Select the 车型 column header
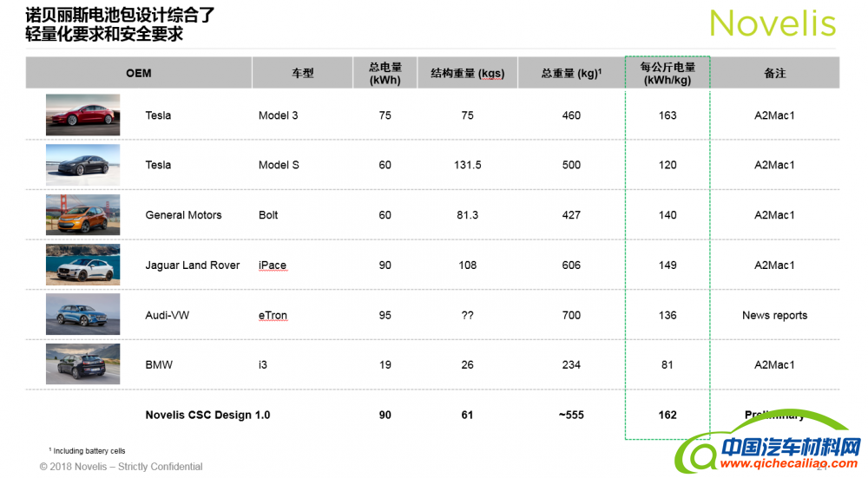The height and width of the screenshot is (478, 868). (303, 73)
